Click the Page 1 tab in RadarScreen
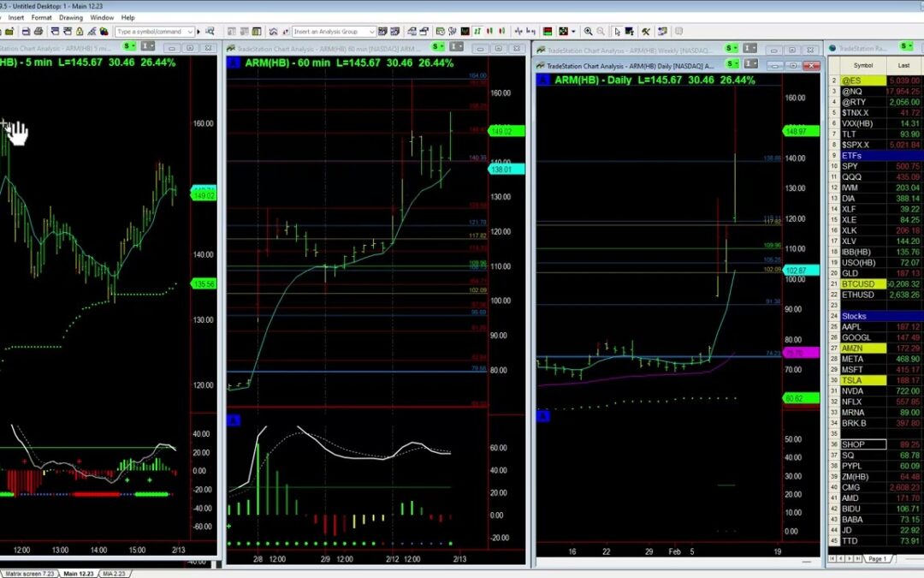The height and width of the screenshot is (578, 924). pos(877,558)
